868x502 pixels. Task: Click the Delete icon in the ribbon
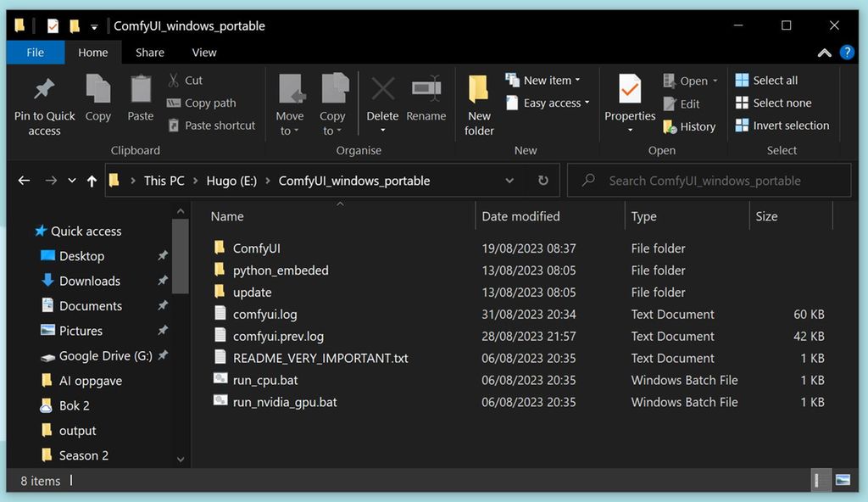coord(382,93)
